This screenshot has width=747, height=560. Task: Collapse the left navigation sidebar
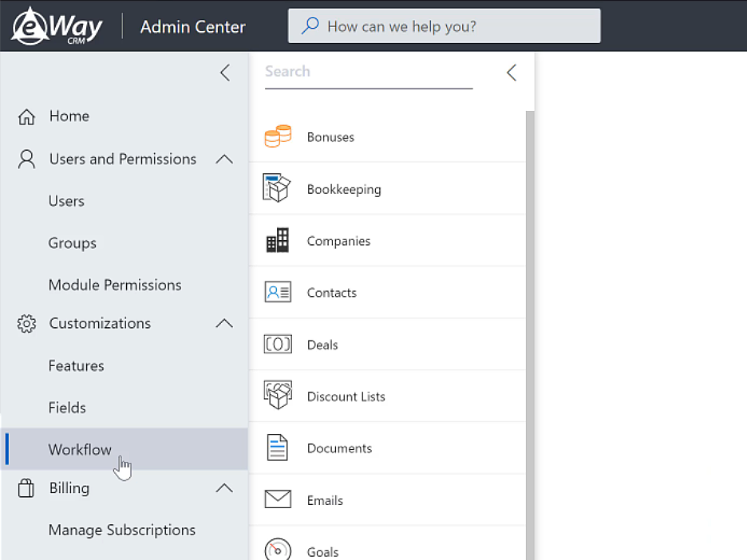click(x=225, y=73)
